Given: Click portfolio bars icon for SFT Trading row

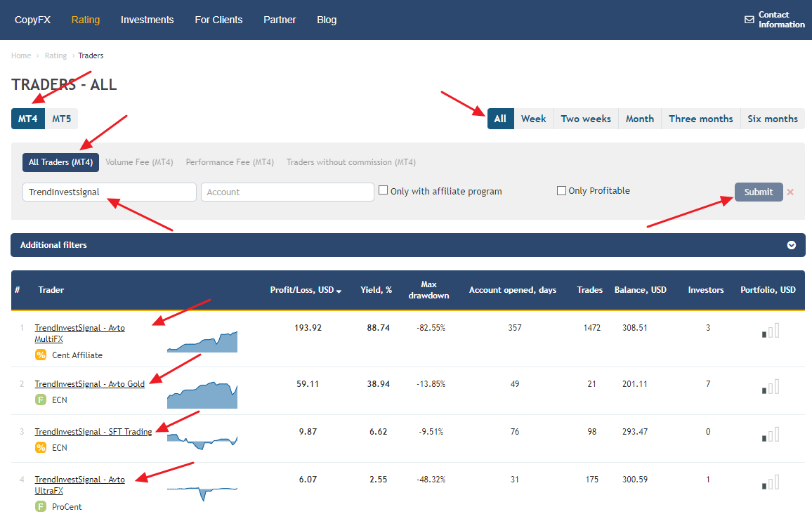Looking at the screenshot, I should click(x=771, y=434).
